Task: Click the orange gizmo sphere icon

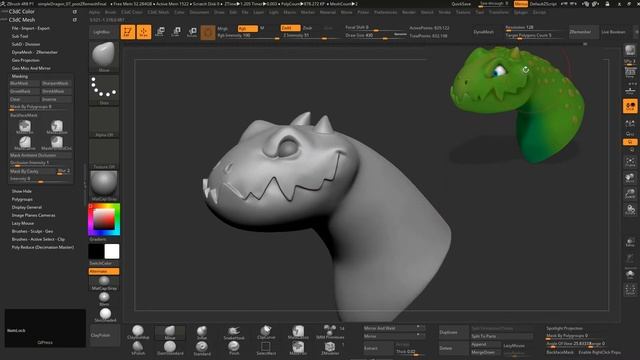Action: pos(208,32)
